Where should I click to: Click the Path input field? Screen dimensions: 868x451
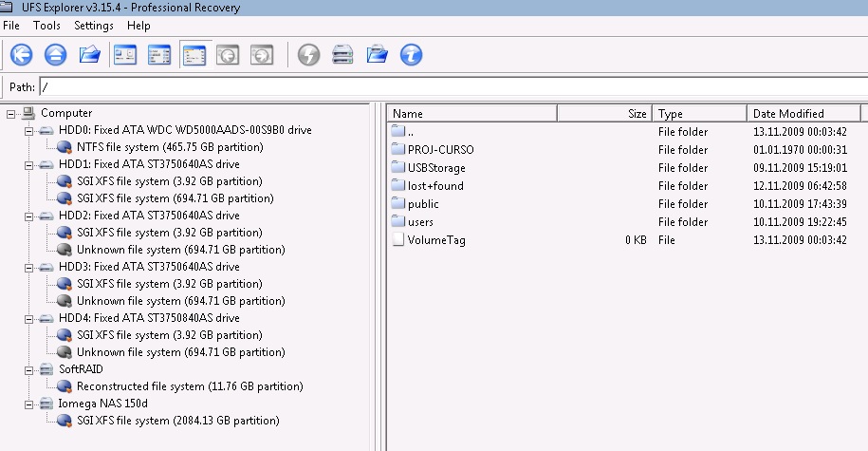tap(454, 87)
